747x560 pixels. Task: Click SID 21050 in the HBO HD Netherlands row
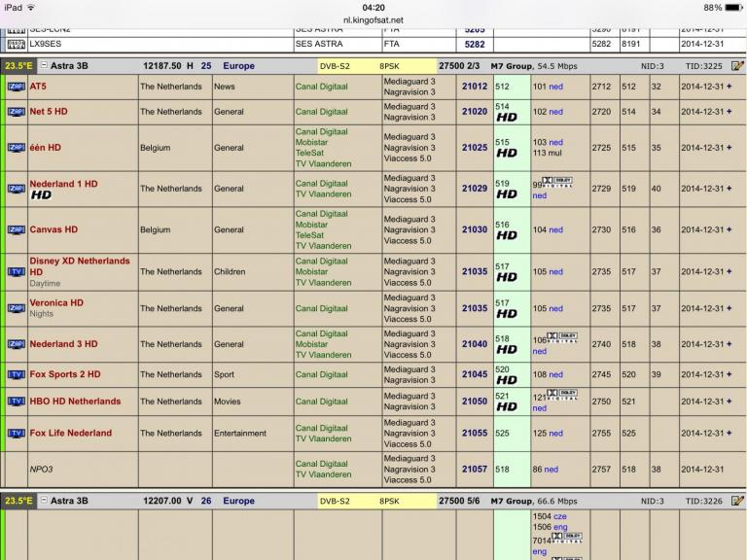[475, 402]
